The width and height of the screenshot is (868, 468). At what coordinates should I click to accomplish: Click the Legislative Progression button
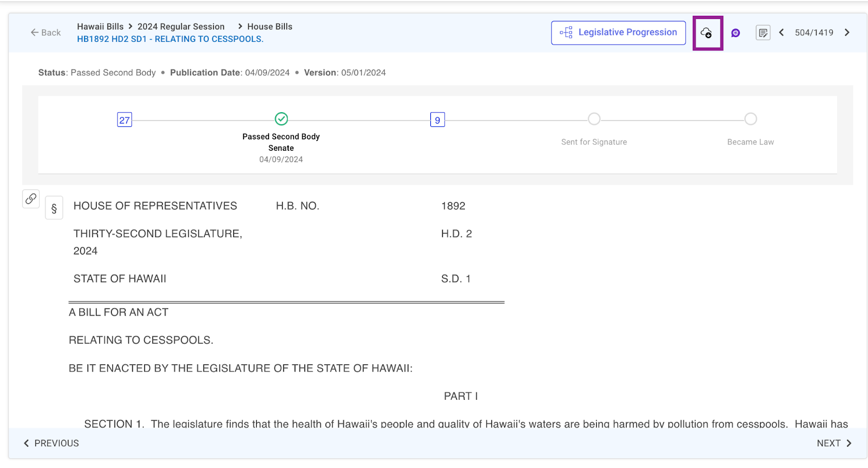[x=618, y=33]
